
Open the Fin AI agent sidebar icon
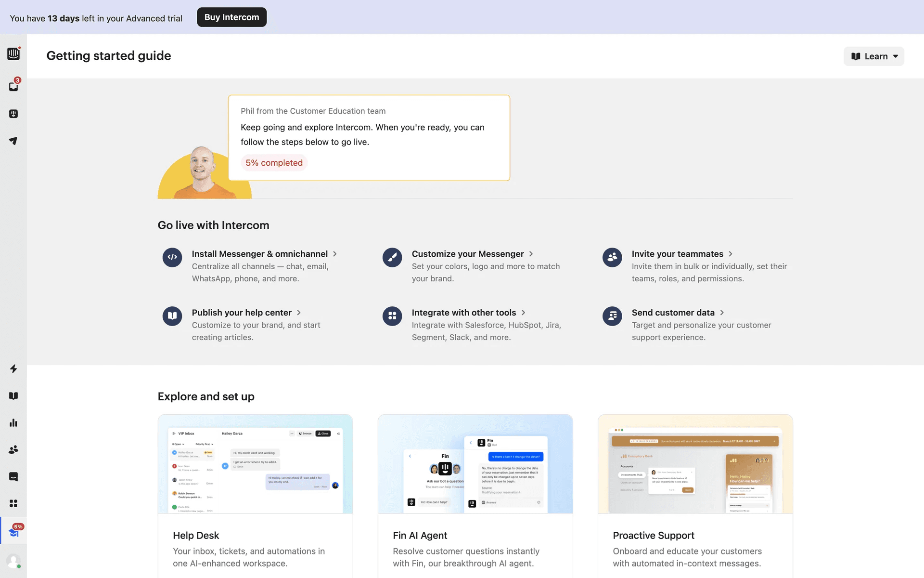(x=13, y=114)
